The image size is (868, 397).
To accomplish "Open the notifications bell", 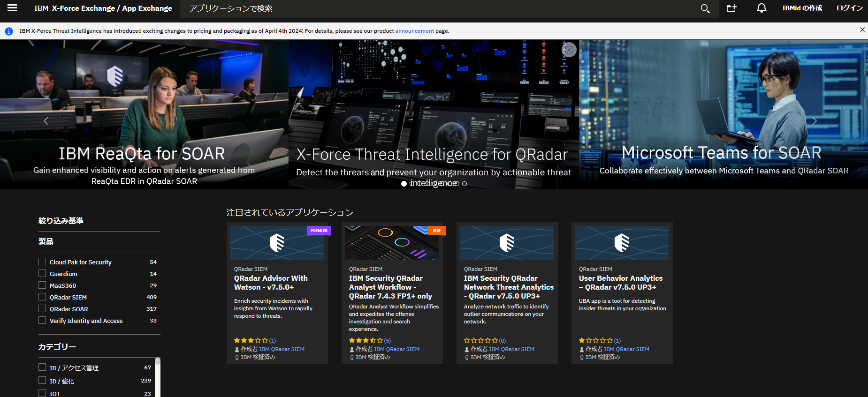I will 761,8.
